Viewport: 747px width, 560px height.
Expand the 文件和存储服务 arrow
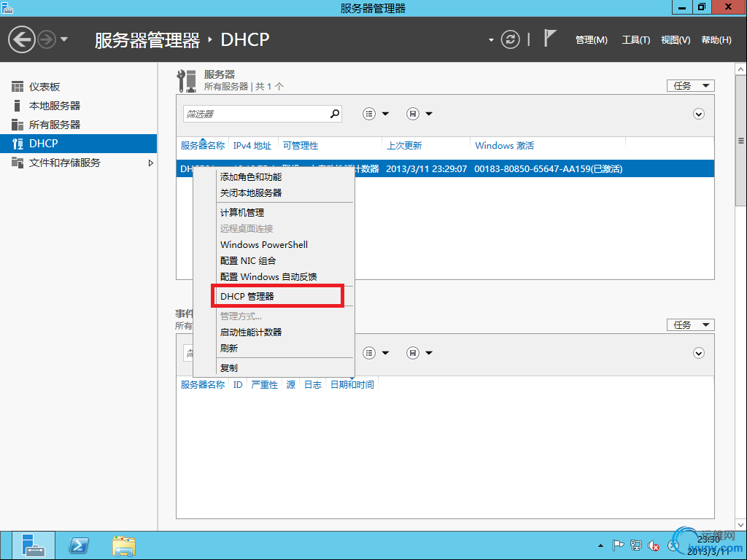[150, 163]
